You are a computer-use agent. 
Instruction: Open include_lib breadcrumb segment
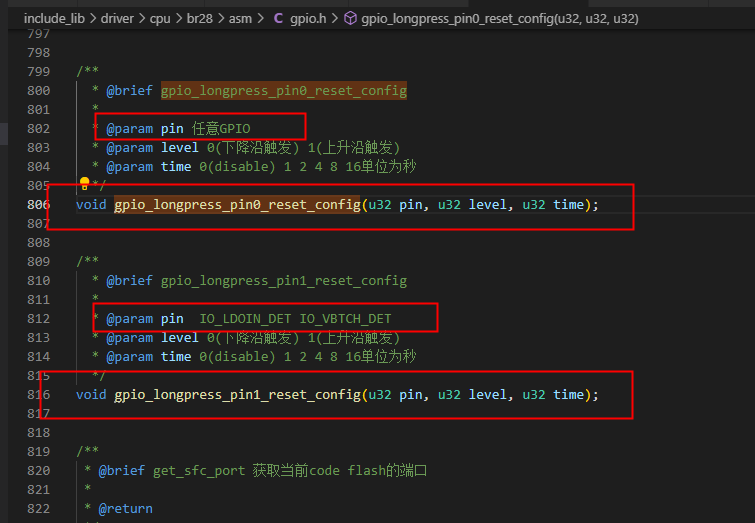click(x=54, y=19)
